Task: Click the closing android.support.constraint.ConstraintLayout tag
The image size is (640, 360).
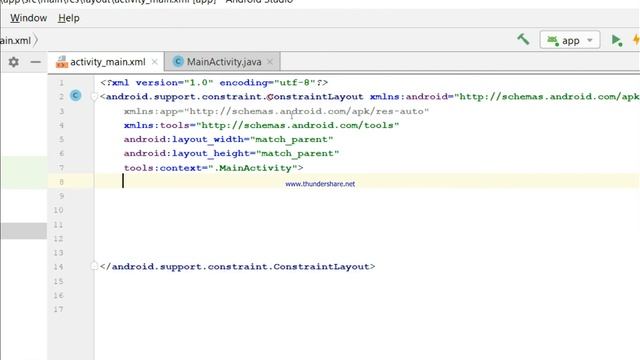Action: [237, 267]
